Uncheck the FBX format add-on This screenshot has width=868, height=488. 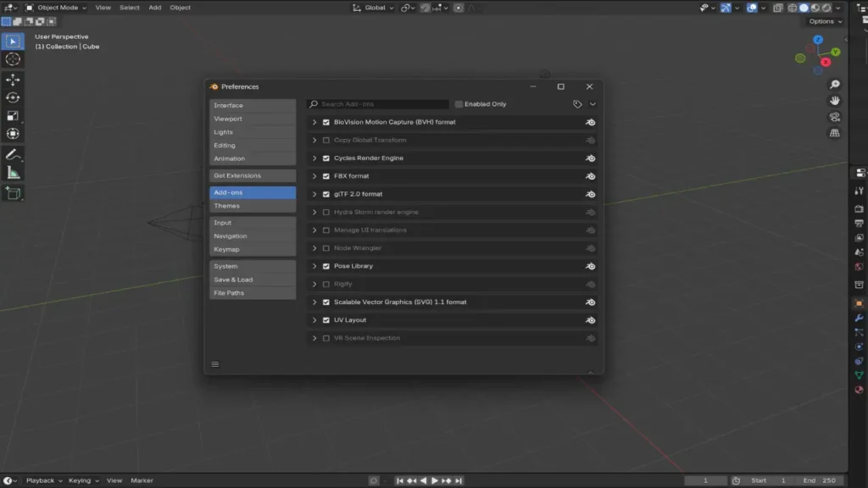pyautogui.click(x=326, y=176)
